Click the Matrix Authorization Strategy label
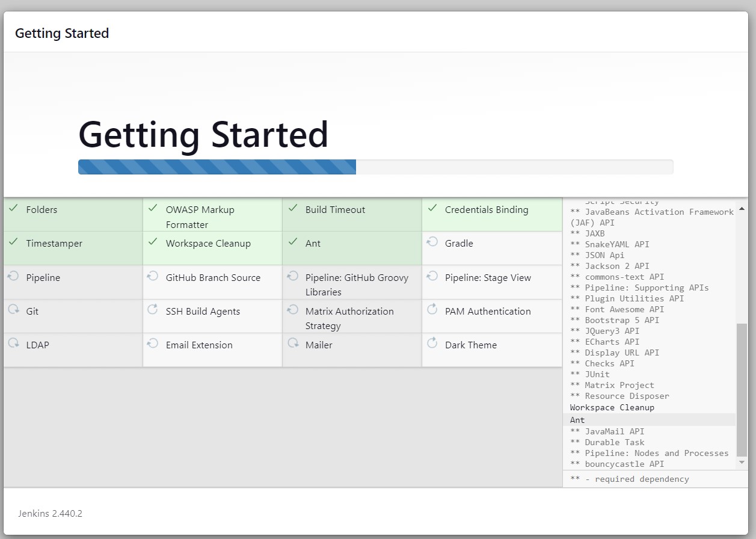Viewport: 756px width, 539px height. 349,319
